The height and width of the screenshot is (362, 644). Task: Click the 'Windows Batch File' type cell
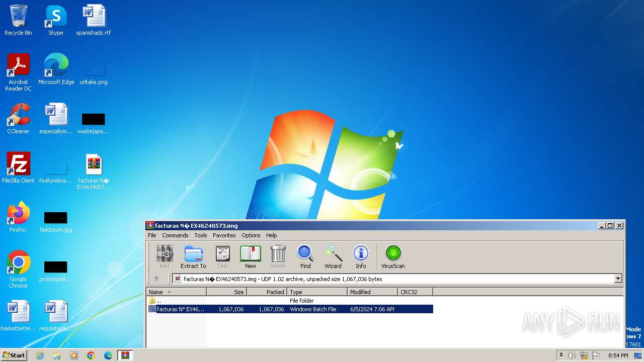click(x=313, y=309)
